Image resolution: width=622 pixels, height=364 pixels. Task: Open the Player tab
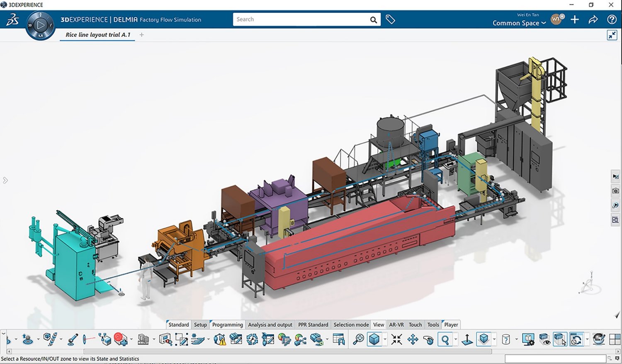[451, 325]
